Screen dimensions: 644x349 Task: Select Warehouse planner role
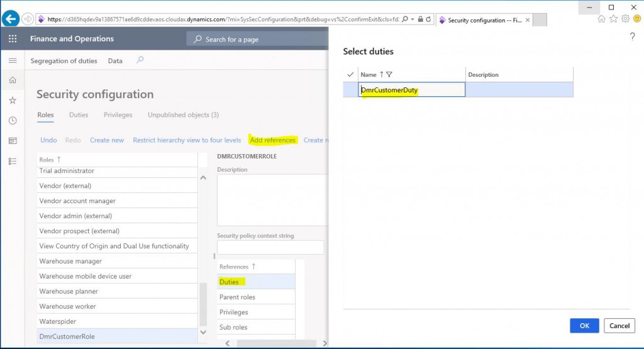point(117,291)
